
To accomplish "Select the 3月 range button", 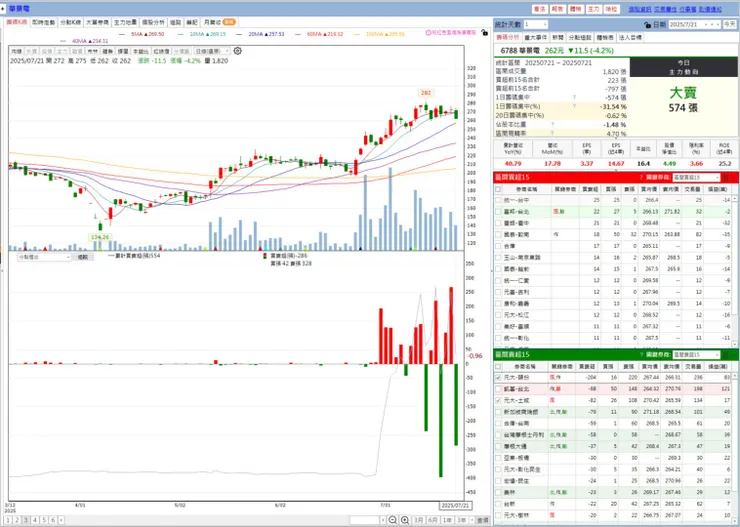I will pos(419,520).
